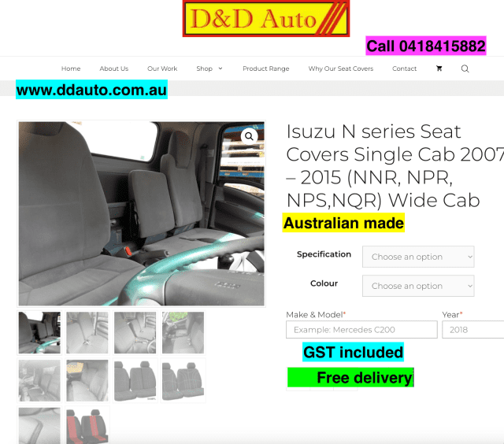The width and height of the screenshot is (504, 444).
Task: Select first thumbnail in second row
Action: pos(39,380)
